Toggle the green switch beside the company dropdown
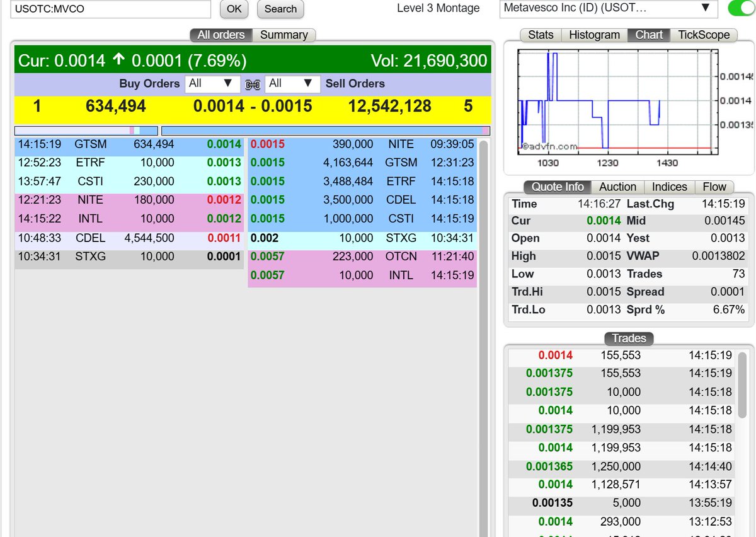756x537 pixels. coord(741,8)
